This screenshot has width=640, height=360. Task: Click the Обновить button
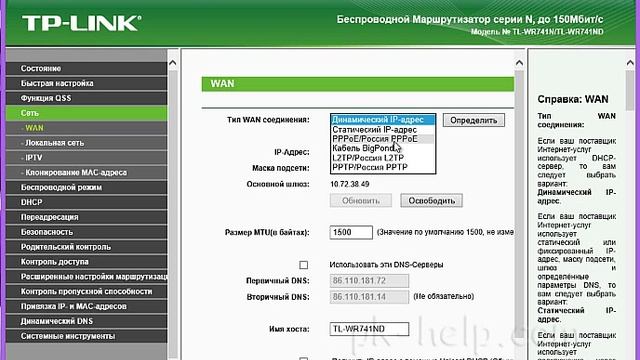point(361,200)
